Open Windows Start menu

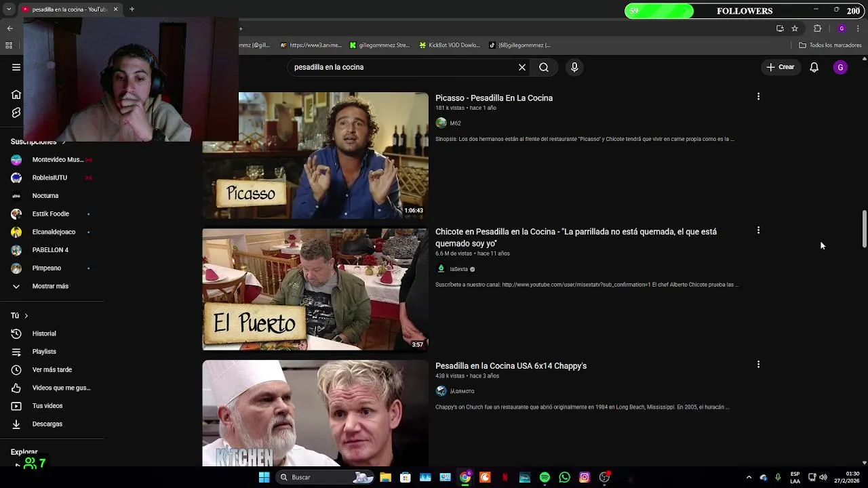point(264,477)
